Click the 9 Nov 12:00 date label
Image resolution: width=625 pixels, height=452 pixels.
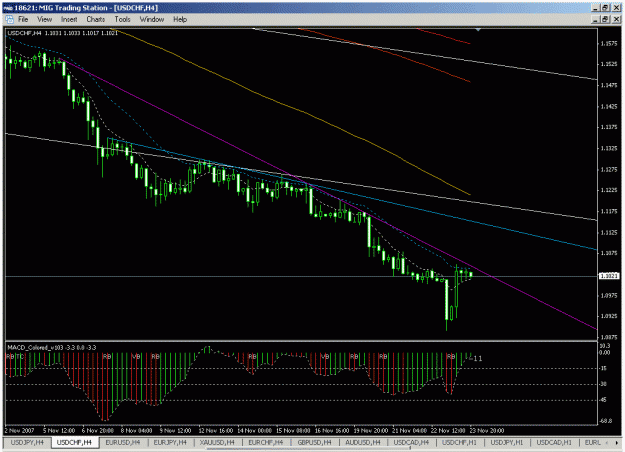(175, 430)
